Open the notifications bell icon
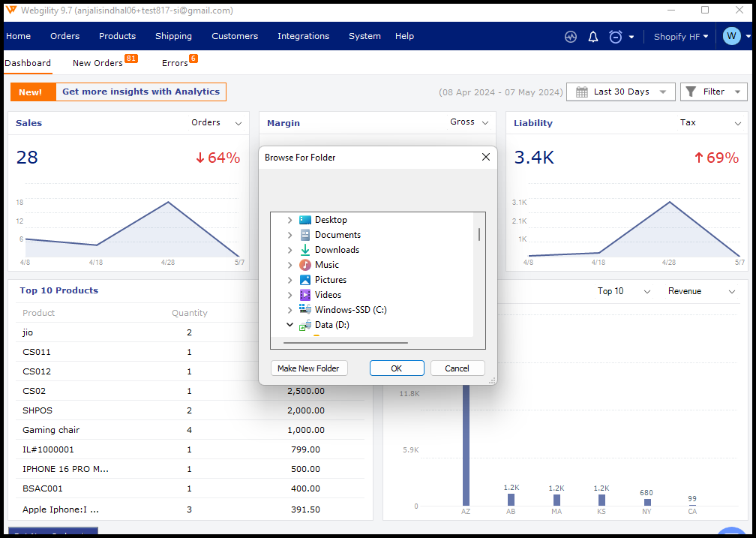This screenshot has width=756, height=538. tap(593, 37)
